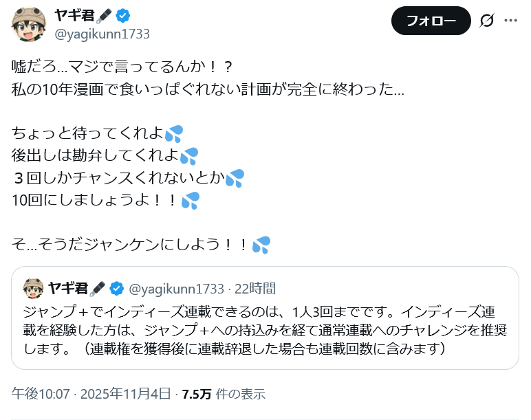The image size is (531, 420).
Task: Click the 22時間 timestamp on the quoted post
Action: tap(254, 288)
